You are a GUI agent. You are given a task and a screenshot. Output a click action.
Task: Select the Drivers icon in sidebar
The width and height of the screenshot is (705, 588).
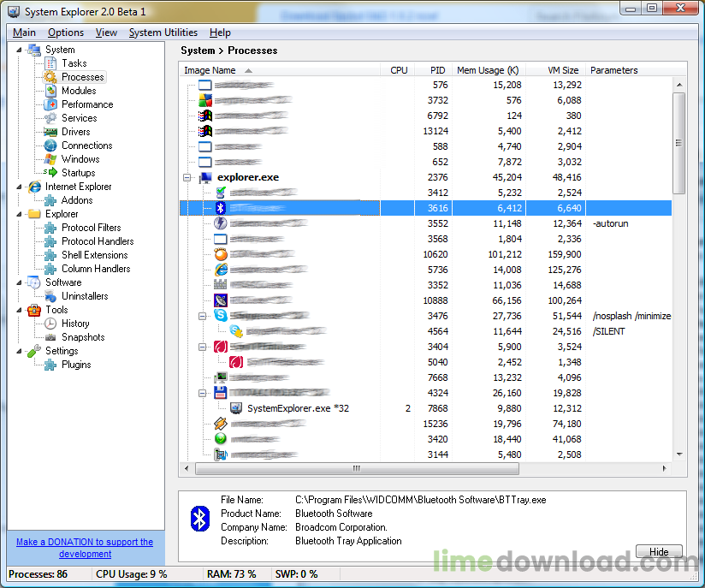point(50,132)
